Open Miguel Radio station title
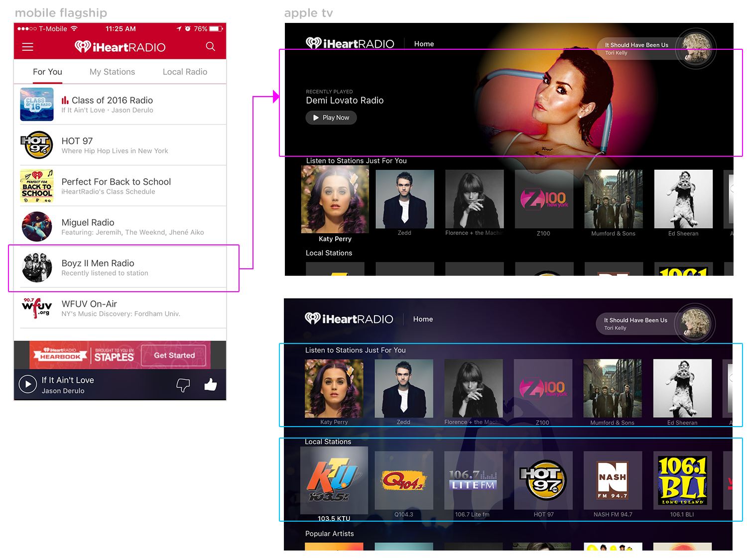 click(88, 223)
